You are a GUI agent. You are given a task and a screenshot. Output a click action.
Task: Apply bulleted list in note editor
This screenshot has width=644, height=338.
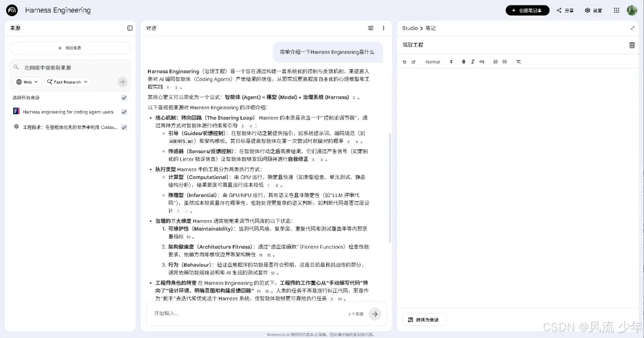pyautogui.click(x=505, y=62)
